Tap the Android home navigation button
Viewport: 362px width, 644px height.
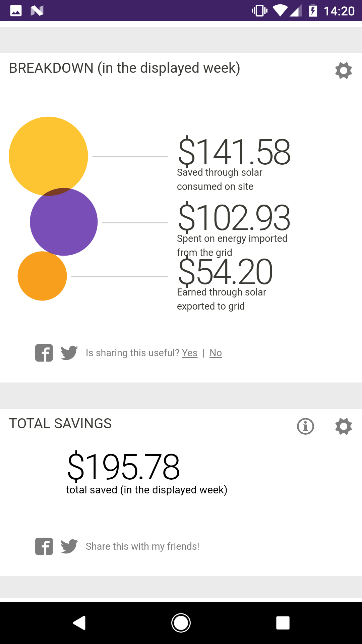[181, 623]
